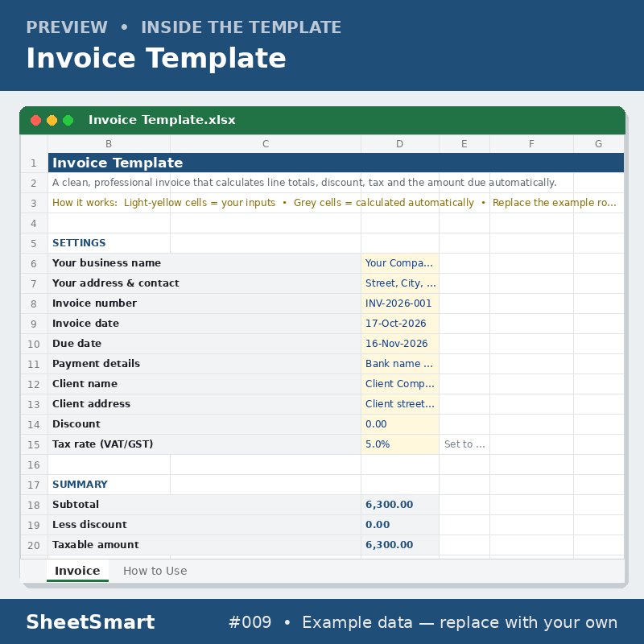Click the yellow minimize window dot
This screenshot has width=644, height=644.
[x=52, y=120]
